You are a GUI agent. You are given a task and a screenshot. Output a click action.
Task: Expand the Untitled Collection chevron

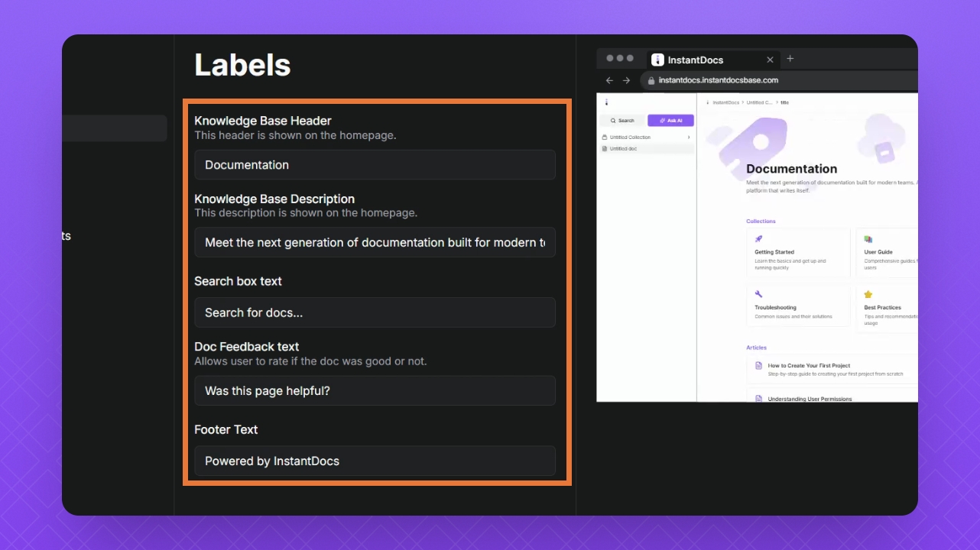[689, 137]
